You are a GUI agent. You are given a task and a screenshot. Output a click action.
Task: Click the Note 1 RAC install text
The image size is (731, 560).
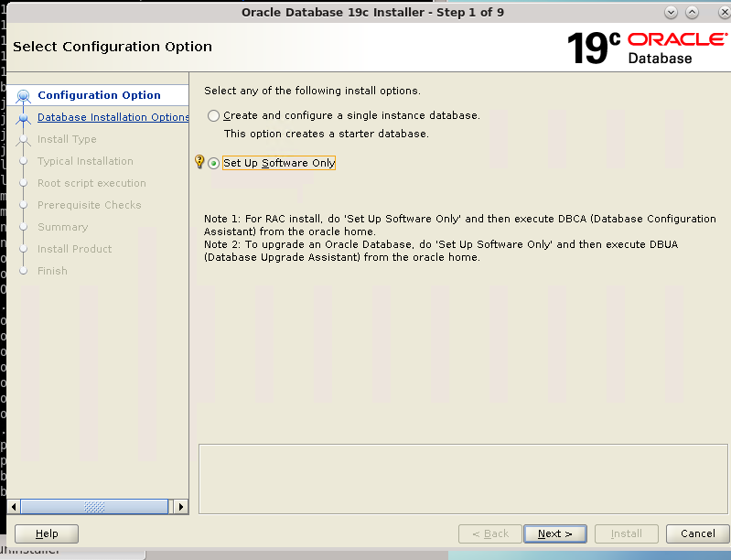[x=459, y=225]
